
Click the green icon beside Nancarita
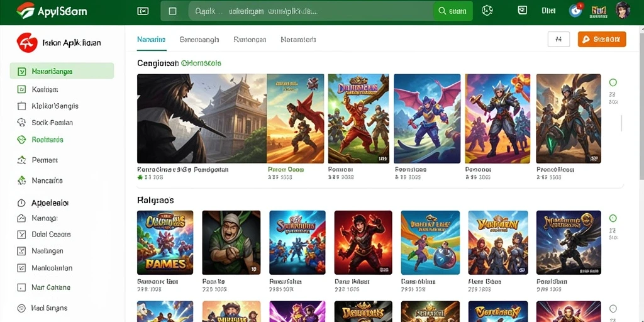click(x=22, y=180)
